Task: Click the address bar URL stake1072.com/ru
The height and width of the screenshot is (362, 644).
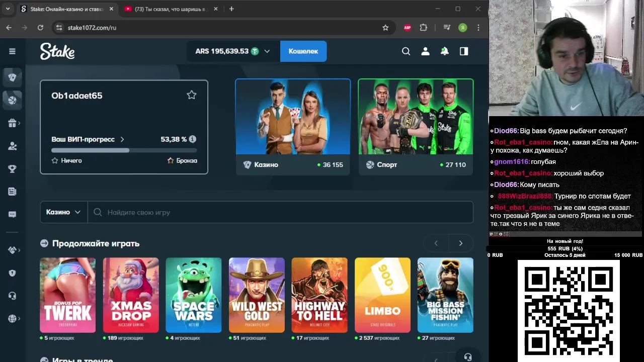Action: coord(92,28)
